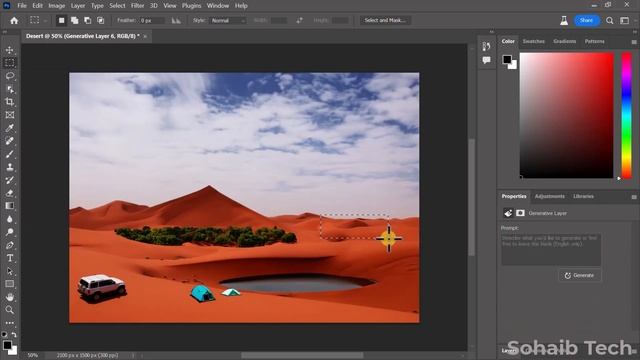Switch to the Gradients tab
The image size is (640, 360).
point(564,41)
